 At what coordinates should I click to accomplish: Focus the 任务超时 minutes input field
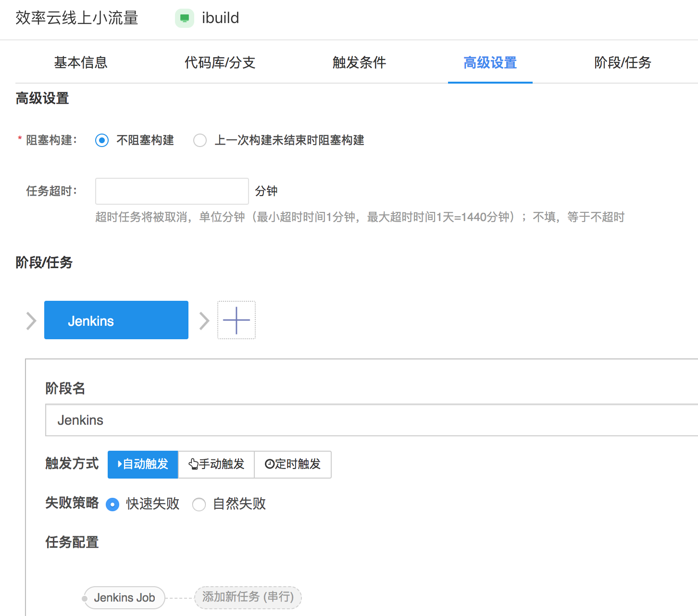(172, 191)
